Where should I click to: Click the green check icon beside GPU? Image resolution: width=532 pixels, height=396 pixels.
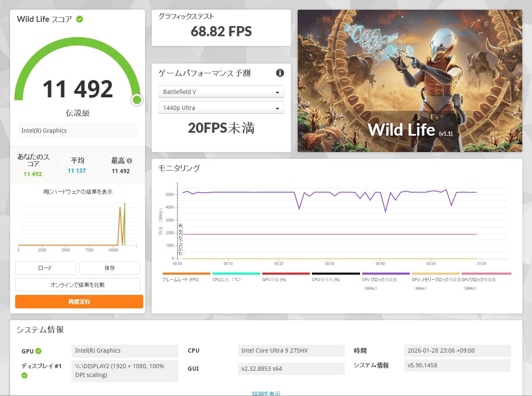point(38,351)
